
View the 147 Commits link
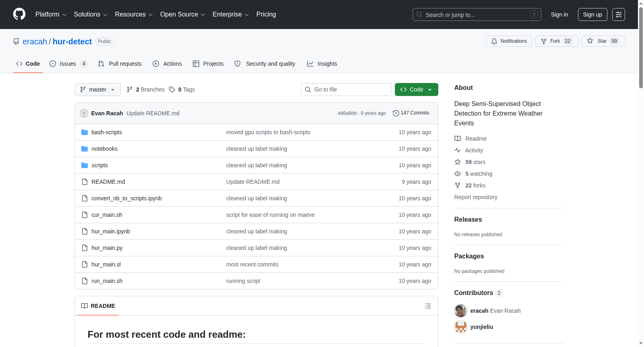click(x=411, y=113)
